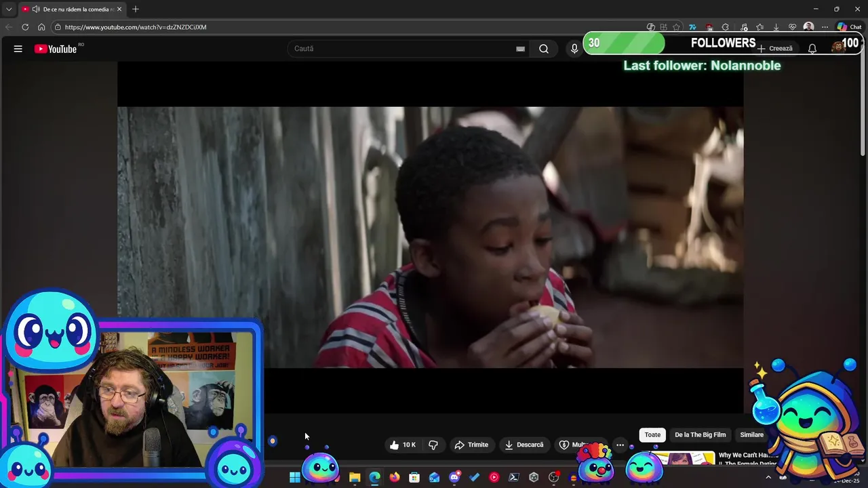Open the 7tv extension icon
868x488 pixels.
(x=692, y=27)
